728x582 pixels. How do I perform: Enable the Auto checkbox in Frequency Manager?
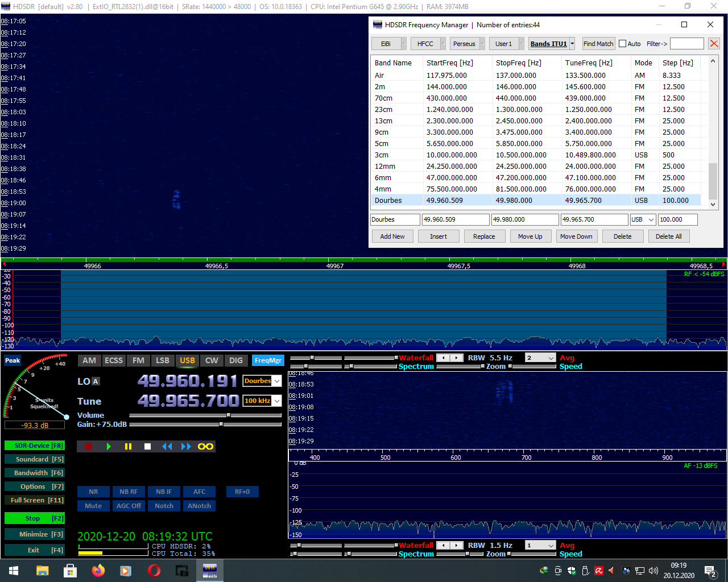point(622,44)
